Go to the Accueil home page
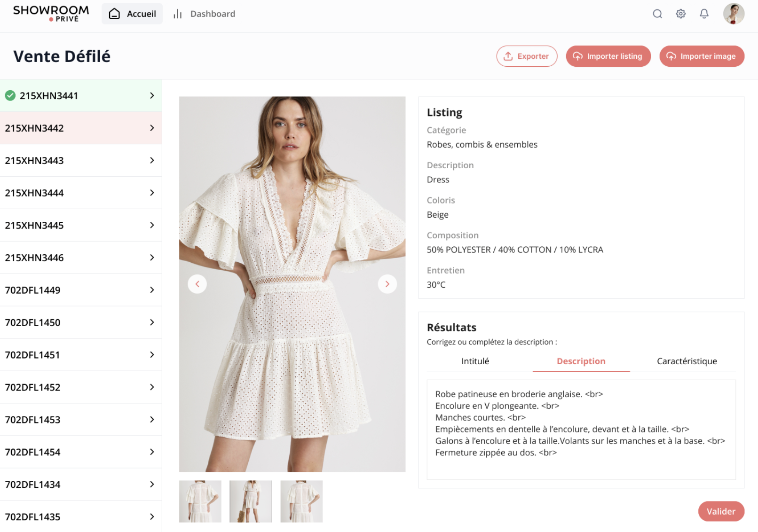758x532 pixels. 132,14
